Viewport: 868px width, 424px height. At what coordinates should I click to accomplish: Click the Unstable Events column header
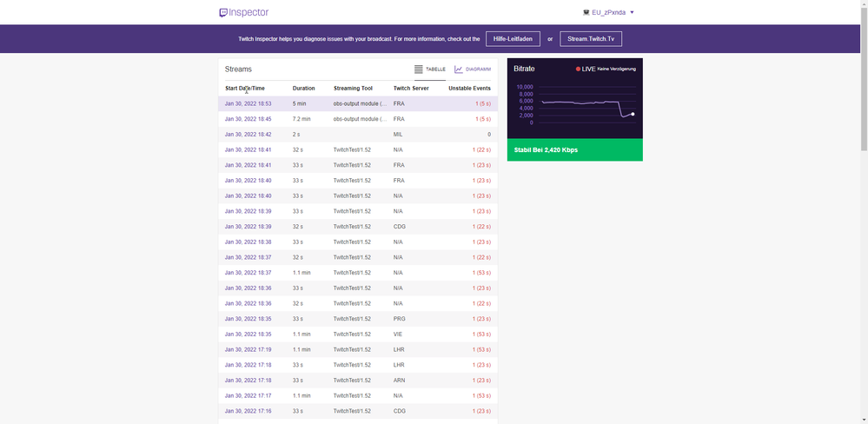(469, 88)
